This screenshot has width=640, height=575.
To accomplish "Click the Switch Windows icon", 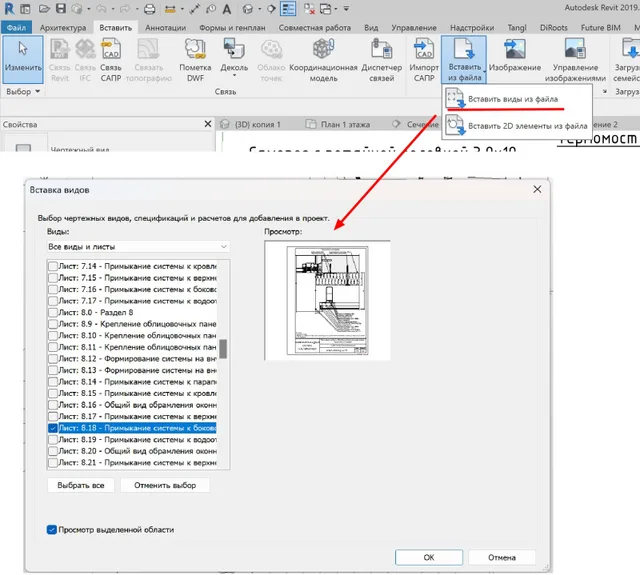I will [325, 9].
